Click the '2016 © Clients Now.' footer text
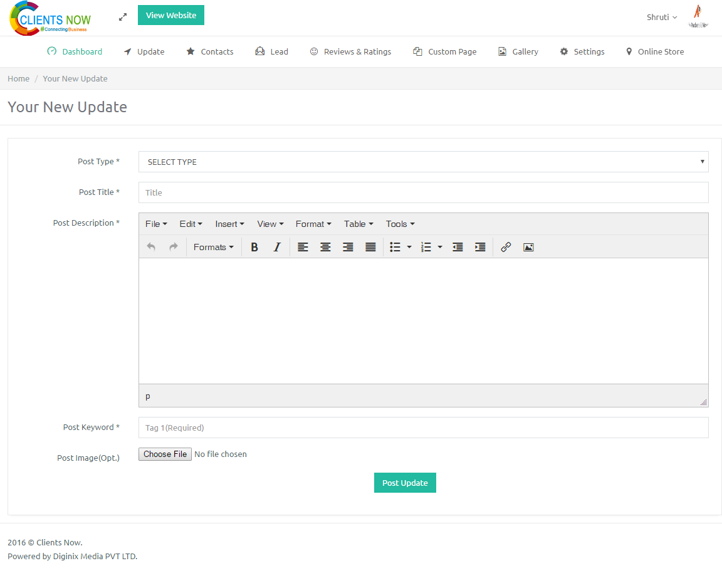 (45, 542)
